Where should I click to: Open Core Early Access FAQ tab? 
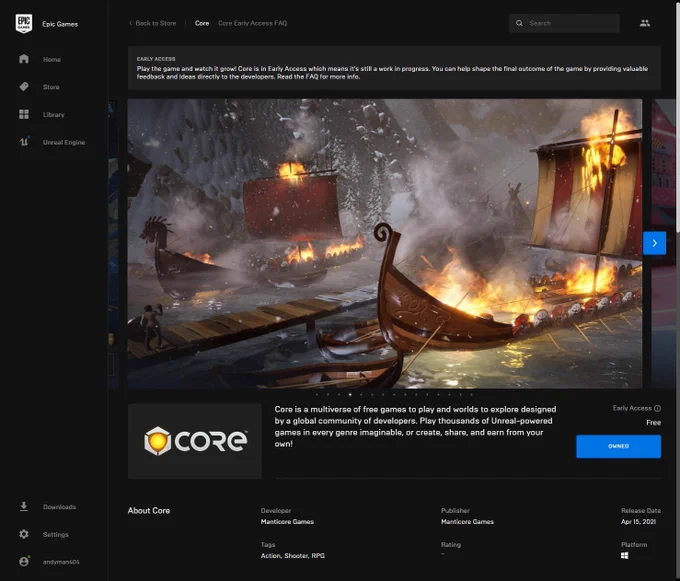coord(252,23)
